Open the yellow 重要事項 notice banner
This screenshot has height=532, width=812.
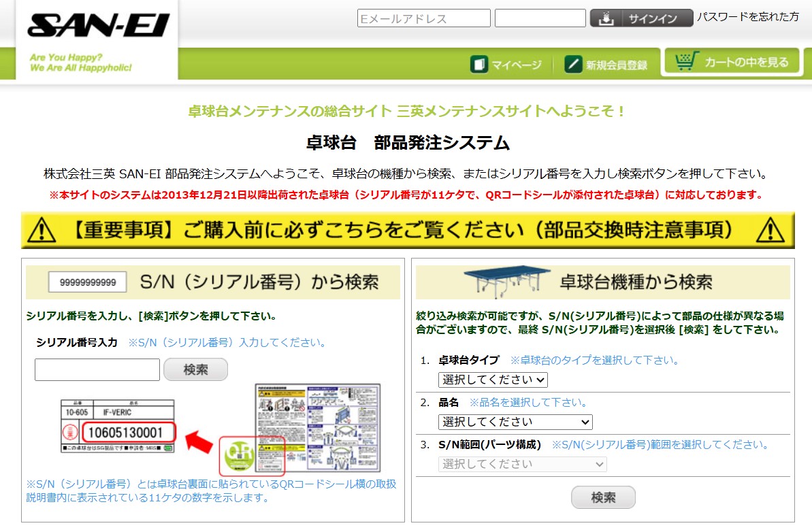click(x=408, y=231)
